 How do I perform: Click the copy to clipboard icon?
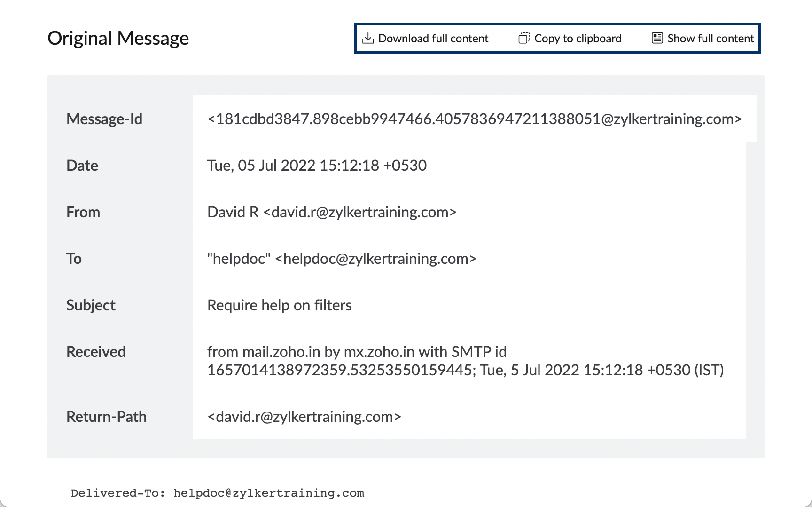(524, 38)
